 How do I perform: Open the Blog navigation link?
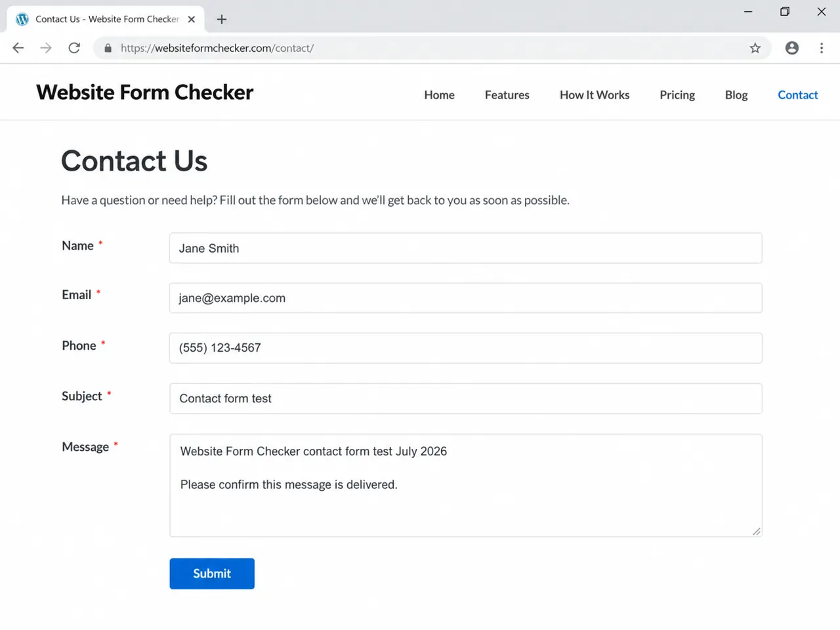pos(736,95)
